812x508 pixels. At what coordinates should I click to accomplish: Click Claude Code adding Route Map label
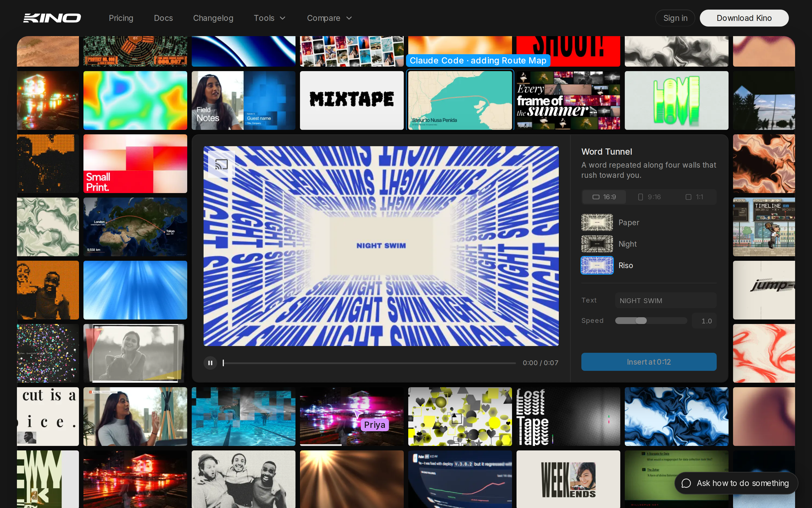pos(478,60)
